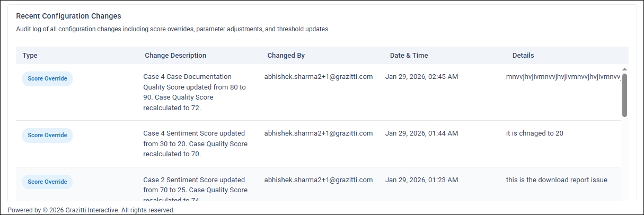Select the Changed By column header
The image size is (644, 215).
point(286,56)
